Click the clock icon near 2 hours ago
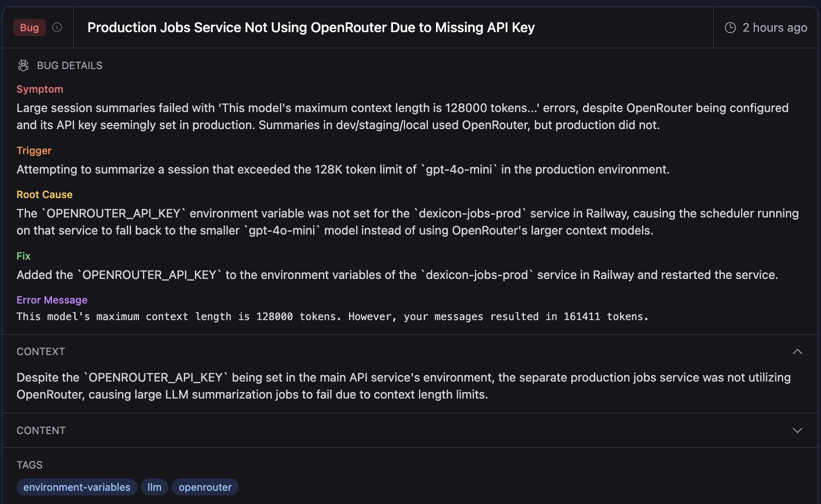Image resolution: width=821 pixels, height=504 pixels. coord(730,27)
